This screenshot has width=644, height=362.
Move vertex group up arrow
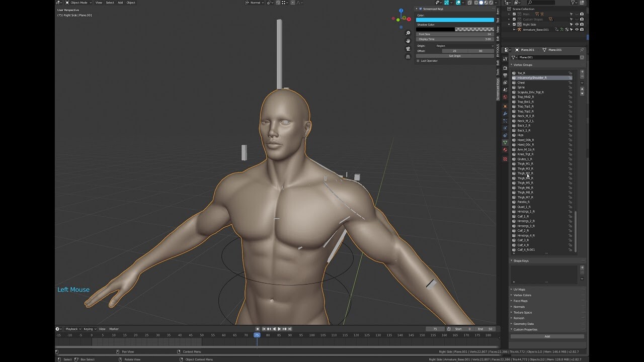(582, 89)
